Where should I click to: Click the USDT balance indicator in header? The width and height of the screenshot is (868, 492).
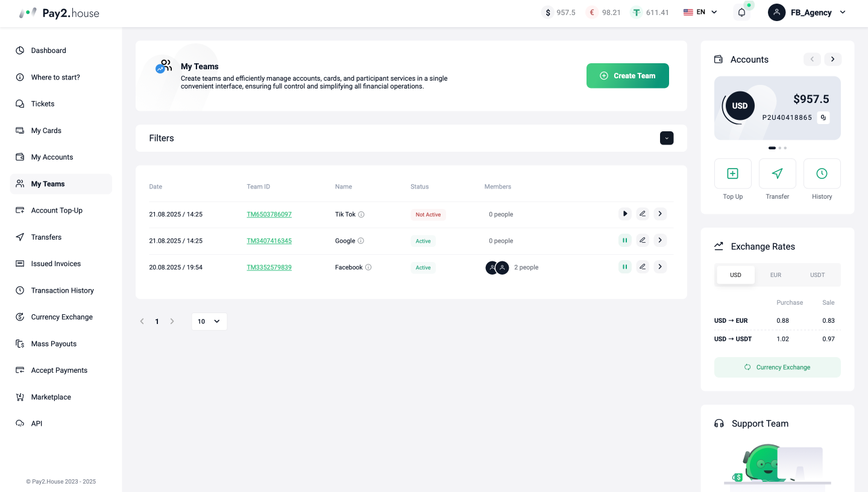(x=650, y=13)
